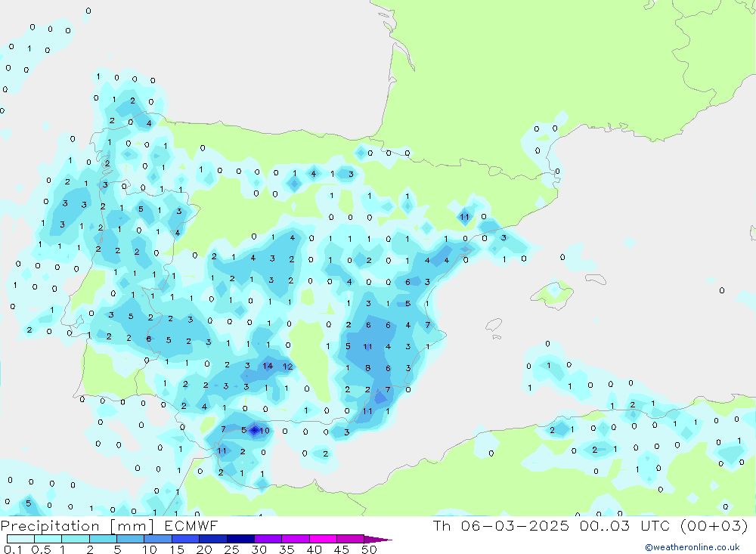Click the "15" legend scale label
The image size is (756, 554).
[177, 549]
